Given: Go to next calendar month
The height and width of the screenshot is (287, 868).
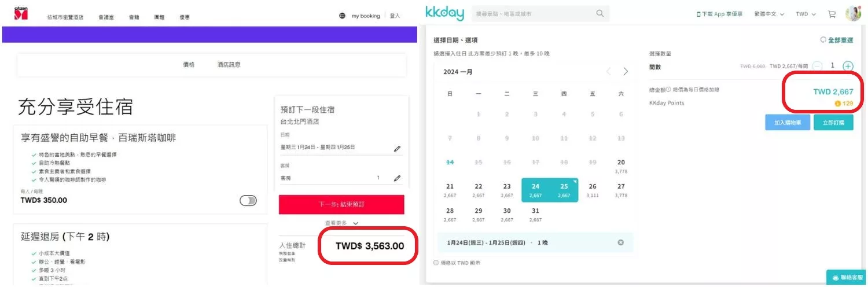Looking at the screenshot, I should point(626,72).
